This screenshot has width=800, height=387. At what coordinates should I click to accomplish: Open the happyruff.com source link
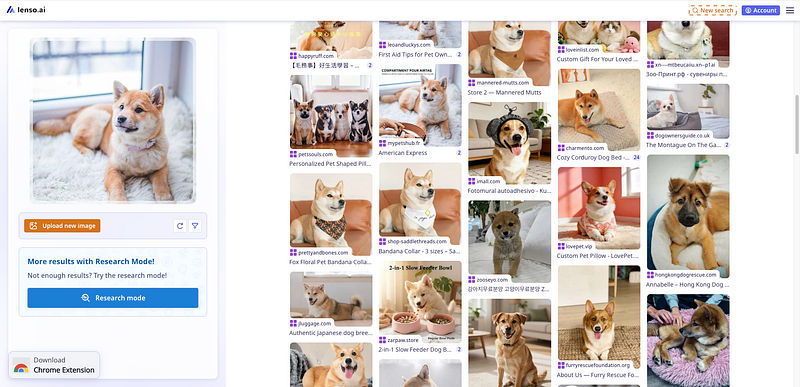pos(316,56)
